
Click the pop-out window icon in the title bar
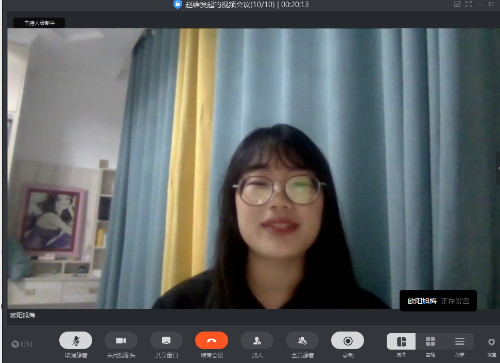[x=457, y=4]
